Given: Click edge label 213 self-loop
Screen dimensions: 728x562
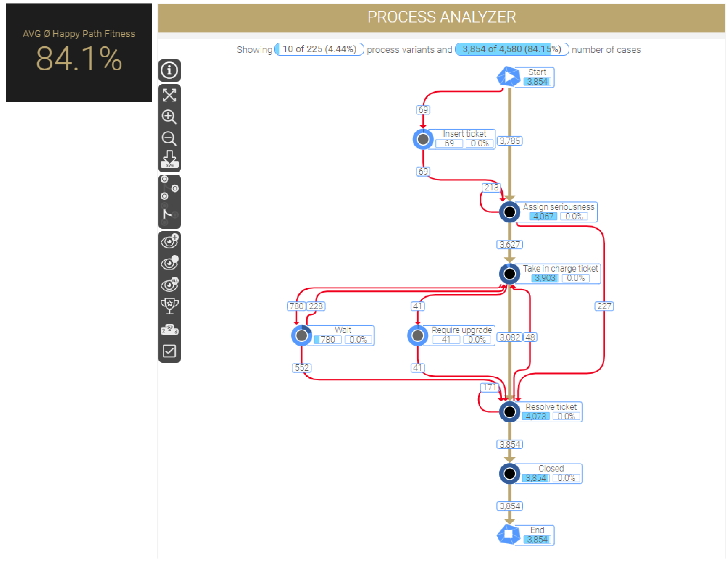Looking at the screenshot, I should 491,188.
